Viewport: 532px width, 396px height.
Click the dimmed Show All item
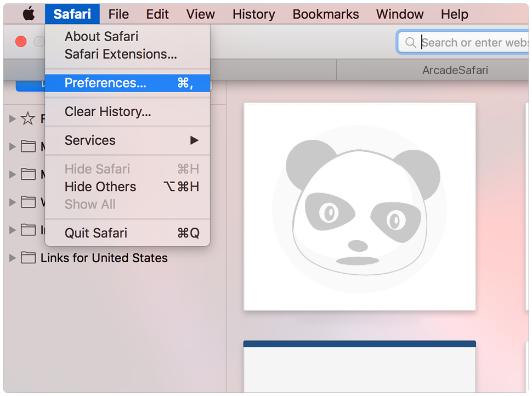click(128, 204)
